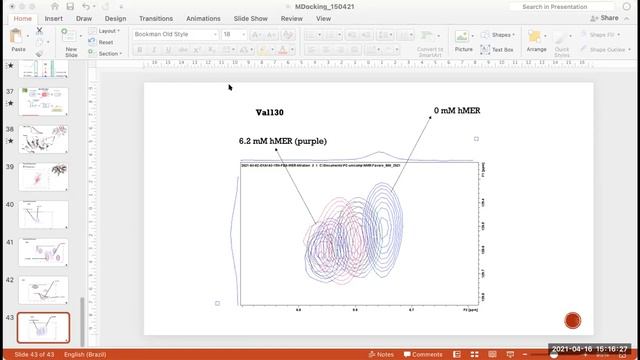The width and height of the screenshot is (640, 360).
Task: Click the Share button
Action: [x=604, y=18]
